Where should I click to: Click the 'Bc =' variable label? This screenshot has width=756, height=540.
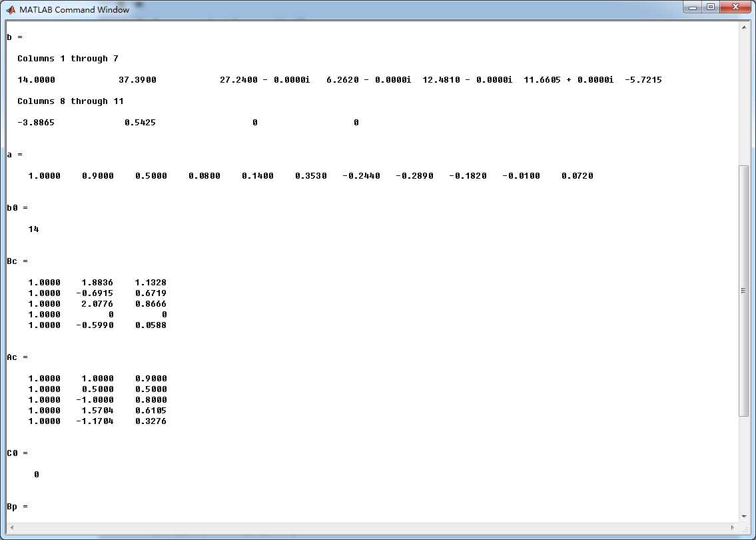(x=17, y=261)
